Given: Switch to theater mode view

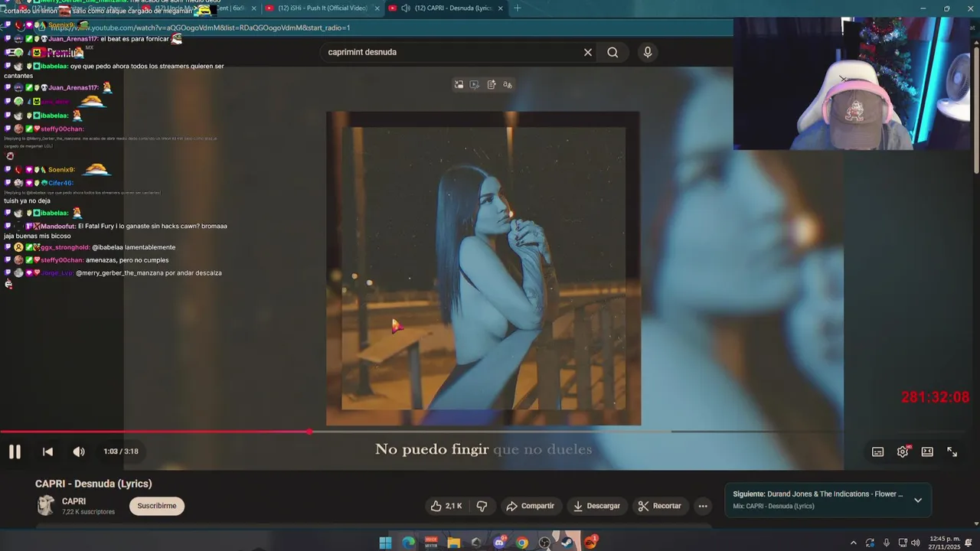Looking at the screenshot, I should (x=927, y=452).
